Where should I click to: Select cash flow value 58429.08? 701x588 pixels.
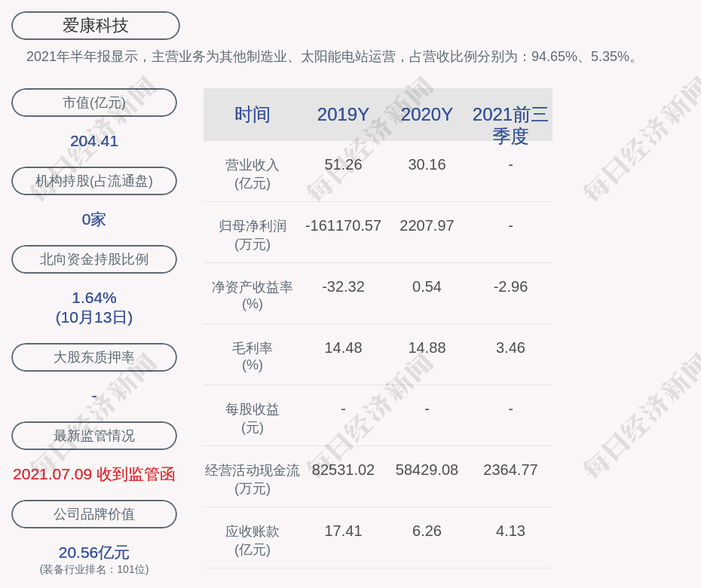[427, 470]
